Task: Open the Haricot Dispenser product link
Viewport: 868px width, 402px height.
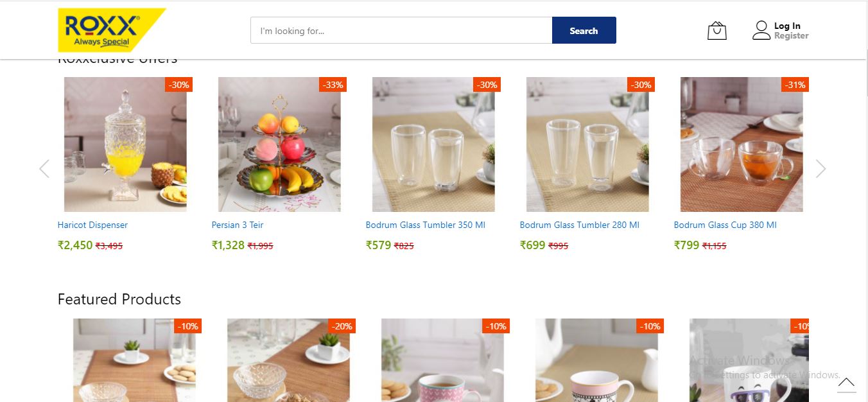Action: (x=92, y=225)
